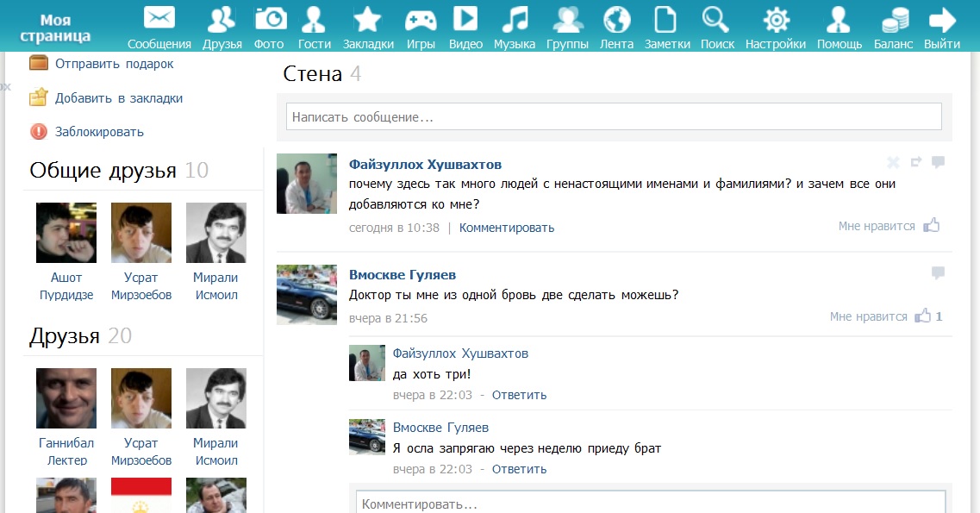980x513 pixels.
Task: Open Вмоскве Гуляев profile from 21:56 post
Action: pos(403,275)
